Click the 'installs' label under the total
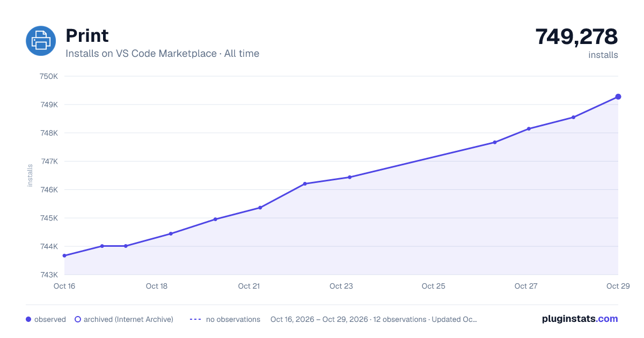Screen dimensions: 644x338 (x=603, y=55)
